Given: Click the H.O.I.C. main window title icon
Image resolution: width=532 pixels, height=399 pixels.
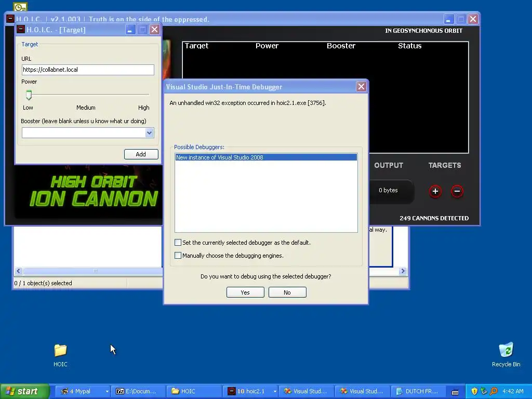Looking at the screenshot, I should [10, 19].
